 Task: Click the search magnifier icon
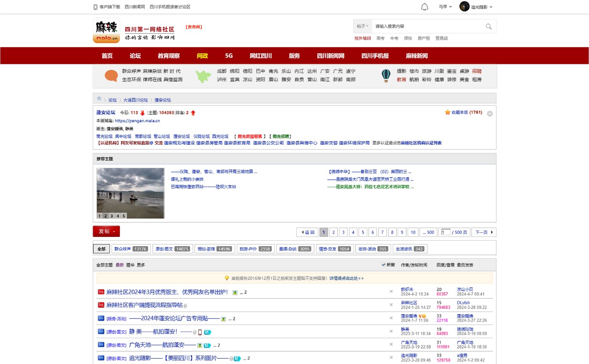coord(488,27)
